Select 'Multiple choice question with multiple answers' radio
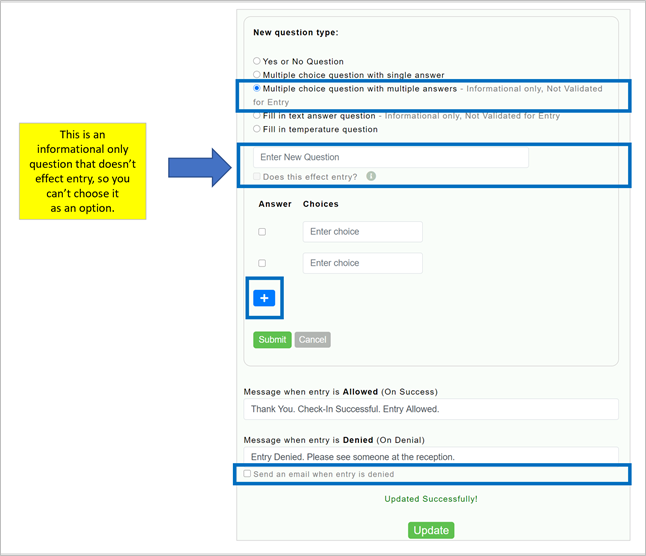Viewport: 646px width, 556px height. [257, 89]
